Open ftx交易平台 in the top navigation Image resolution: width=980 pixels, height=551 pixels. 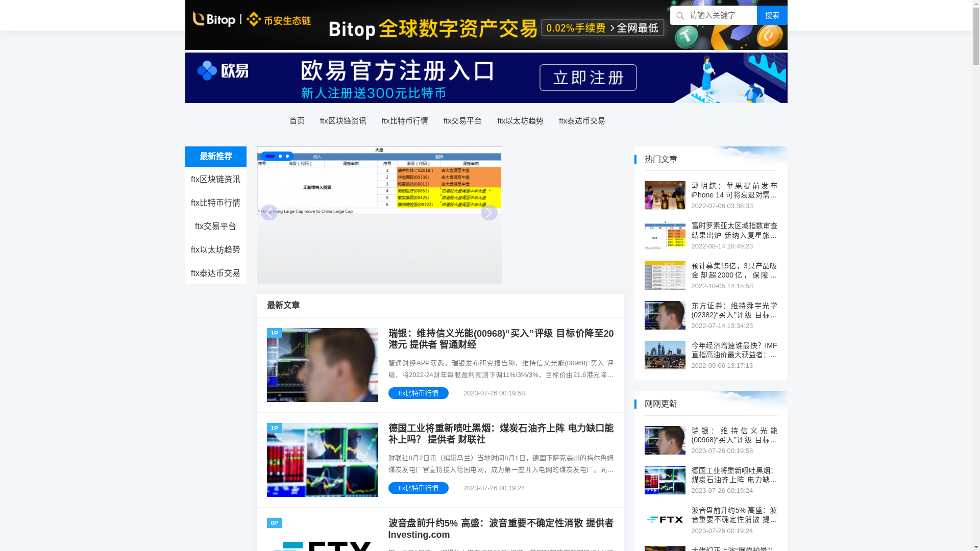462,121
